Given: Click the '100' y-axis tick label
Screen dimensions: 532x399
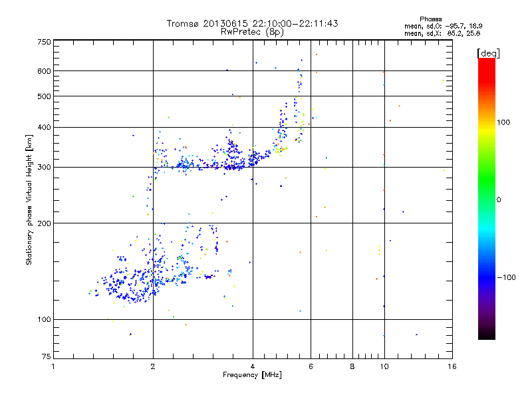Looking at the screenshot, I should pyautogui.click(x=44, y=319).
